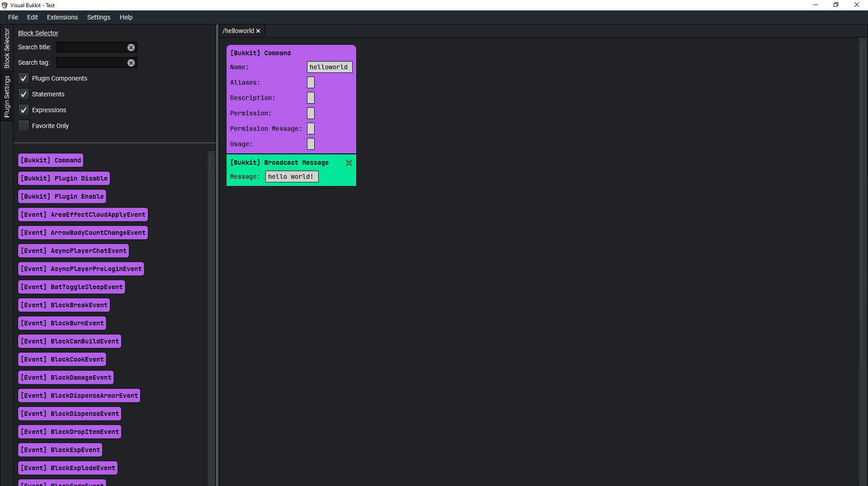
Task: Click the Permission field
Action: tap(311, 114)
